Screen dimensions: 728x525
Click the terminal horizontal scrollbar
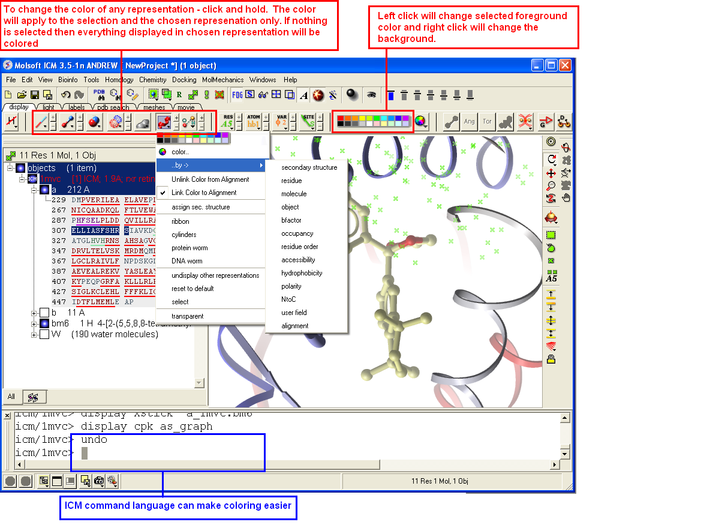[286, 464]
